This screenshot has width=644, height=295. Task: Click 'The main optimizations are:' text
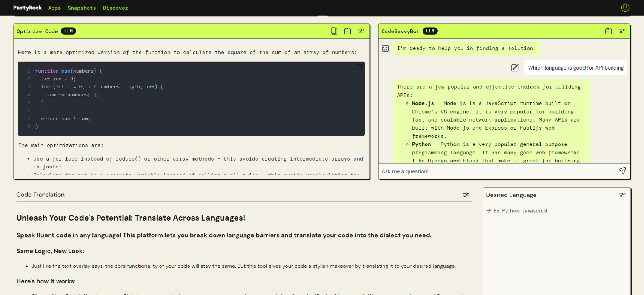[x=61, y=145]
